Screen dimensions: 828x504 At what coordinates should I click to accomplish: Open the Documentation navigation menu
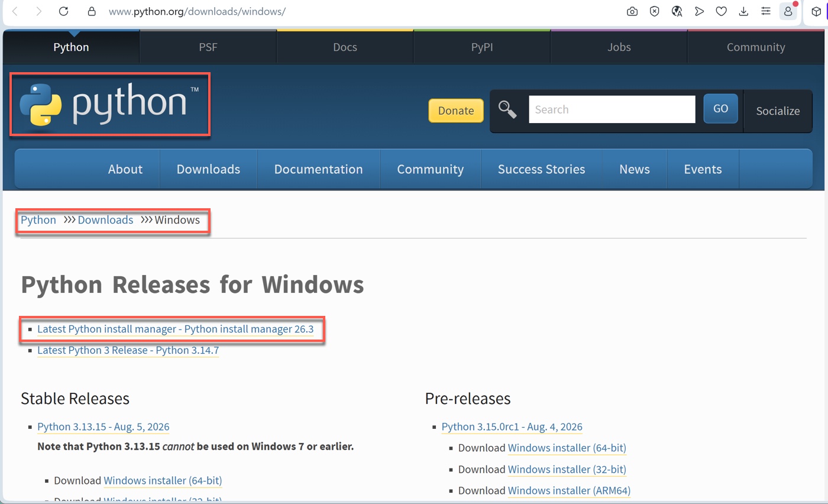(x=318, y=169)
